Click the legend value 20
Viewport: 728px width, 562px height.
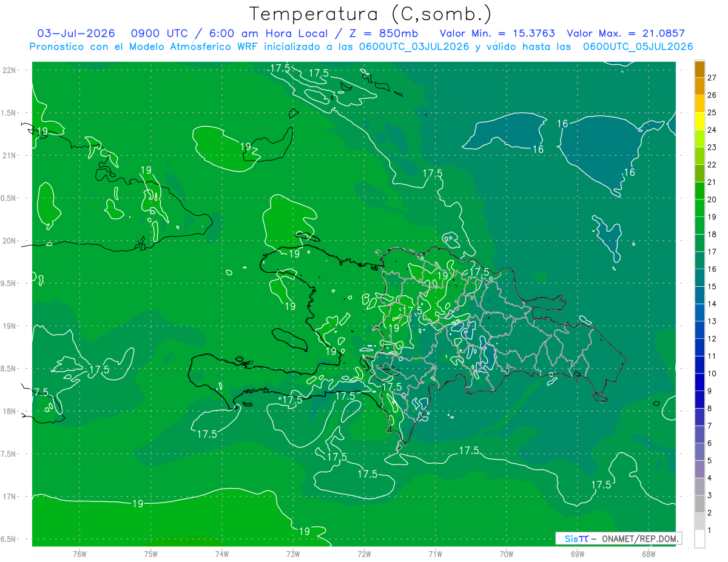[x=712, y=199]
